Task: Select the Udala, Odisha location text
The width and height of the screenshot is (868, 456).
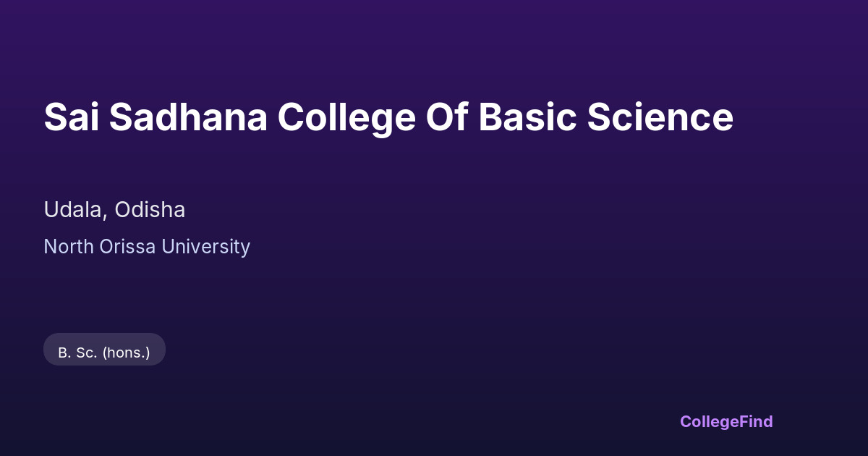Action: tap(114, 210)
